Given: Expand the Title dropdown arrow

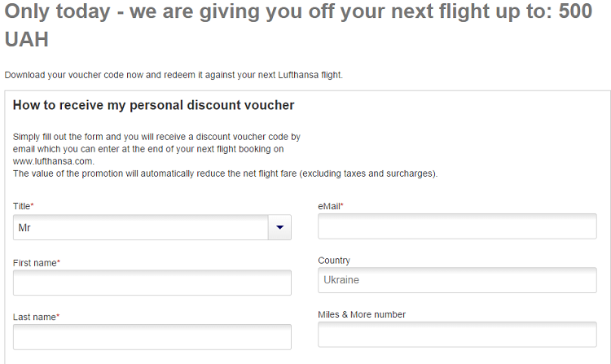Looking at the screenshot, I should tap(279, 227).
